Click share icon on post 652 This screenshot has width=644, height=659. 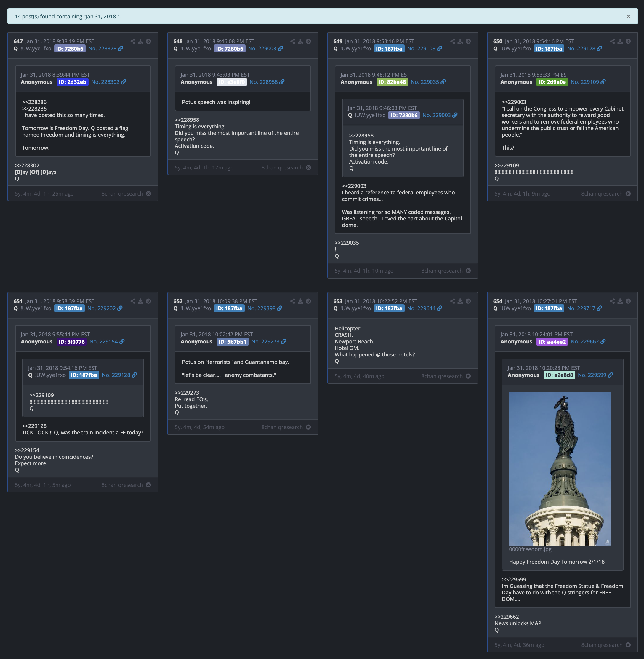point(293,301)
